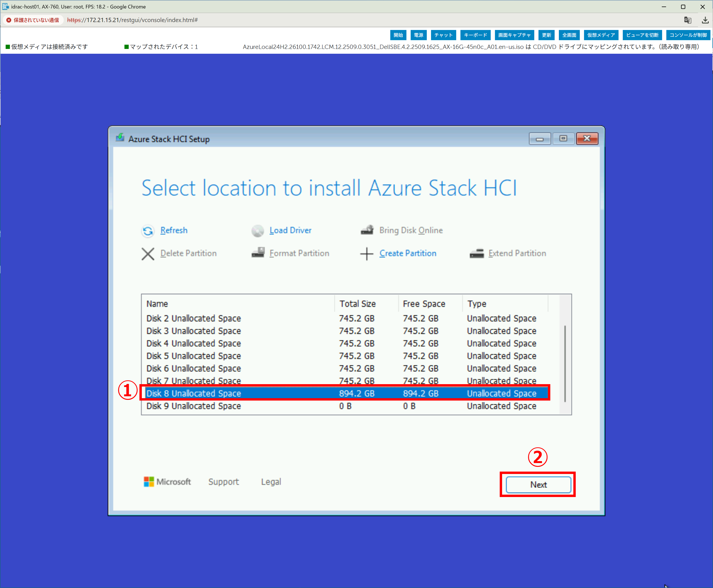Screen dimensions: 713x588
Task: Click the Next button
Action: (x=538, y=485)
